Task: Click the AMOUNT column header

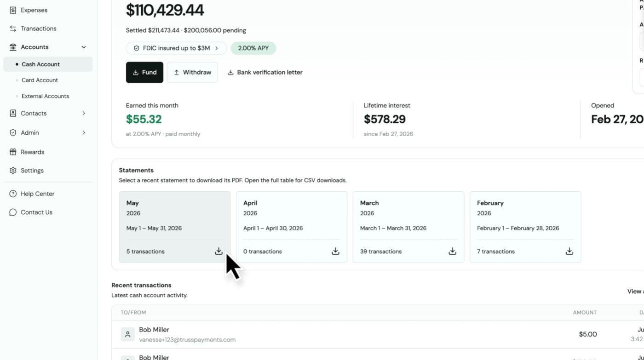Action: (585, 313)
